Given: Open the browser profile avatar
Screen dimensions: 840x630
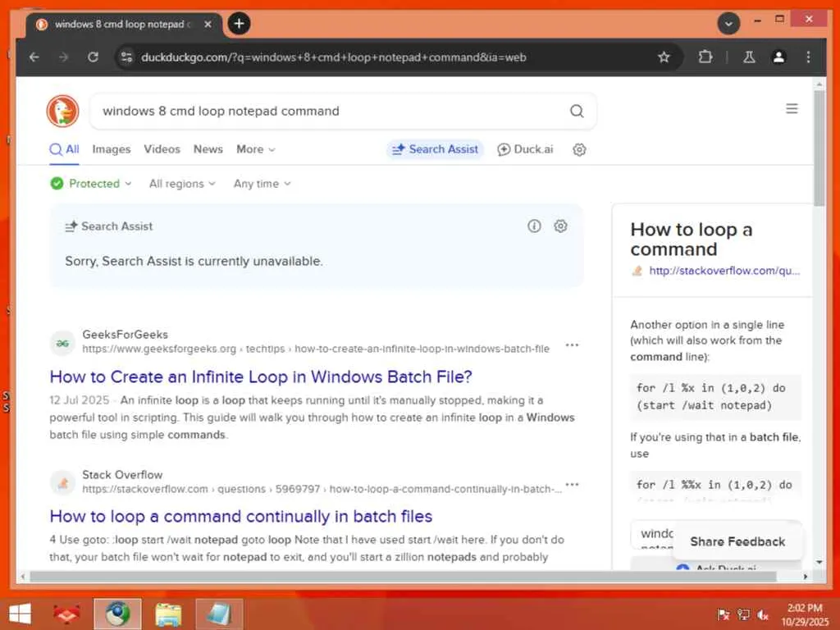Looking at the screenshot, I should coord(778,57).
